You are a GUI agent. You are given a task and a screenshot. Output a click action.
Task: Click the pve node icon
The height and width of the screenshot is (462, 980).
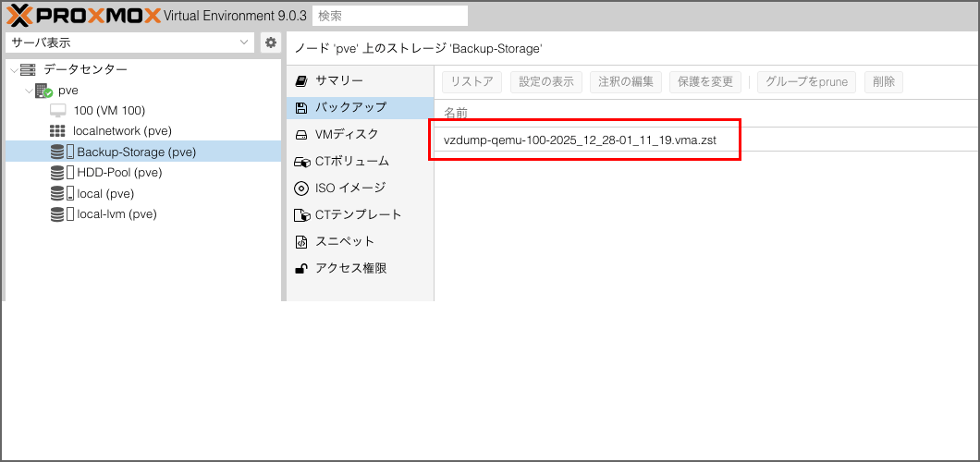[43, 91]
